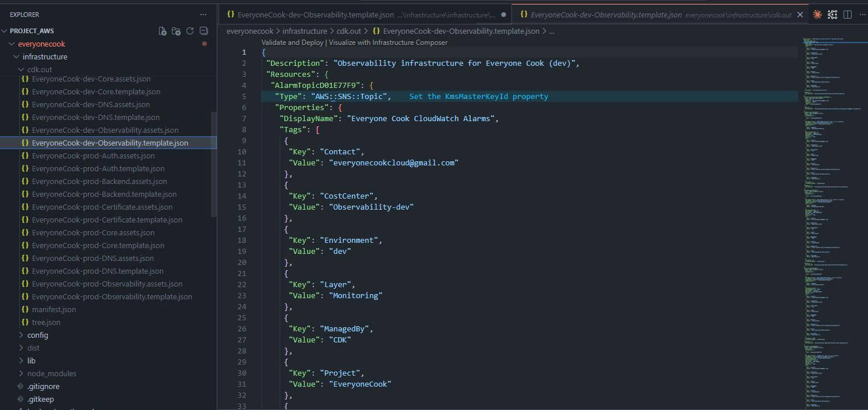Click JSON icon of tree.json file
Viewport: 868px width, 410px height.
pos(25,322)
